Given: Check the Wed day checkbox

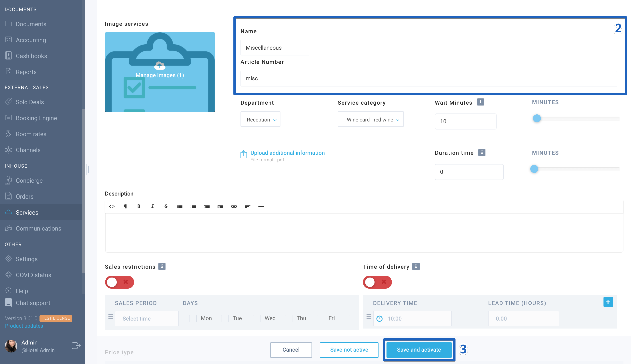Looking at the screenshot, I should click(x=257, y=319).
